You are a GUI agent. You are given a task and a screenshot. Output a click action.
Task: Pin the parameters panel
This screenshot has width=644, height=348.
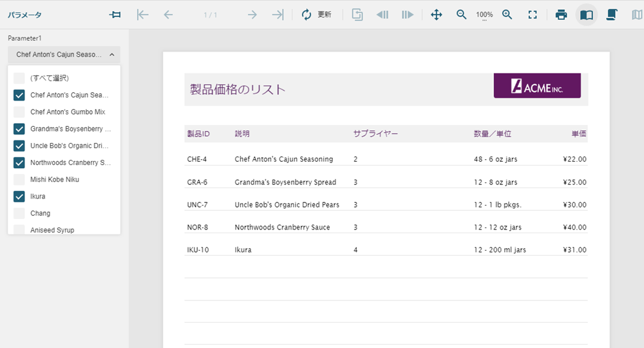pos(116,15)
